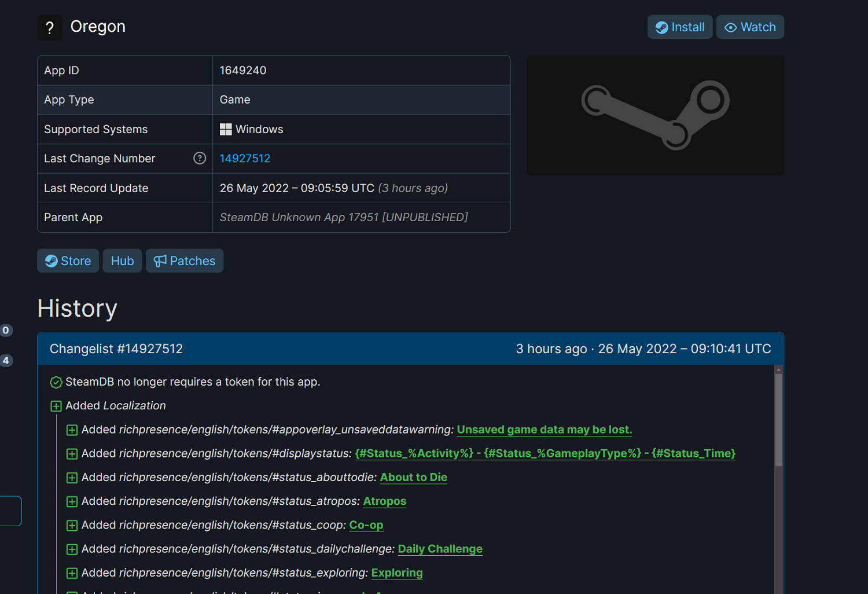Click plus icon beside status_dailychallenge entry
Viewport: 868px width, 594px height.
[x=72, y=549]
